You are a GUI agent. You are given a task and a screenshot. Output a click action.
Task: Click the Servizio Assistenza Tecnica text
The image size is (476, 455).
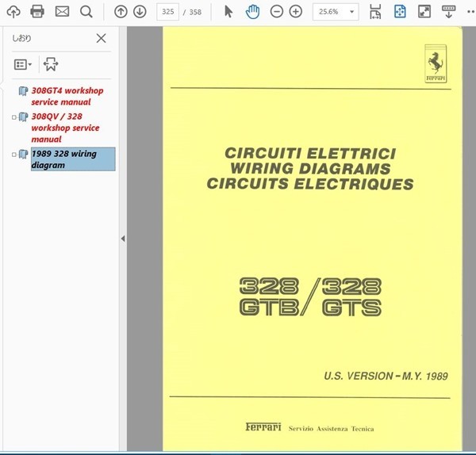coord(331,429)
